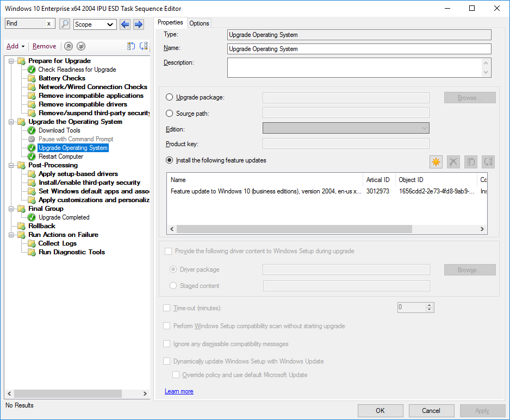The height and width of the screenshot is (420, 510).
Task: Open the Edition combo box
Action: (x=346, y=128)
